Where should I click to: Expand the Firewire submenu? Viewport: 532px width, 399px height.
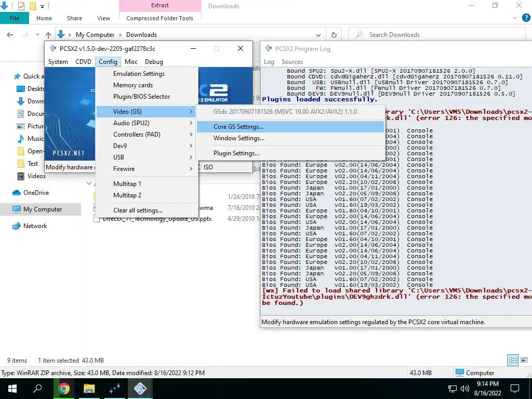[147, 169]
